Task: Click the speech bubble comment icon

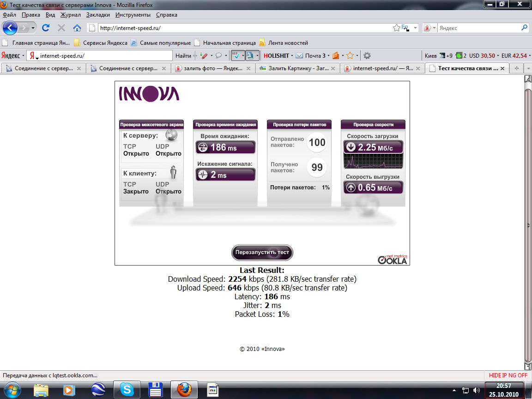Action: point(219,55)
